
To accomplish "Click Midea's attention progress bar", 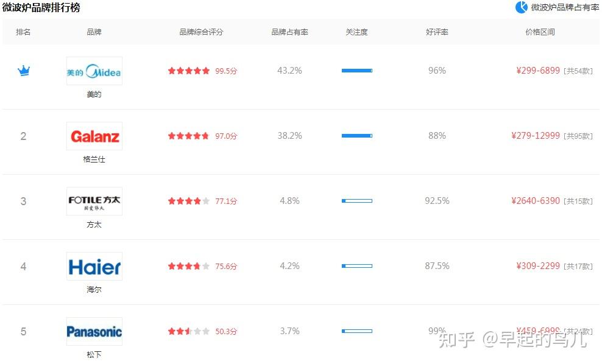I will pos(357,71).
